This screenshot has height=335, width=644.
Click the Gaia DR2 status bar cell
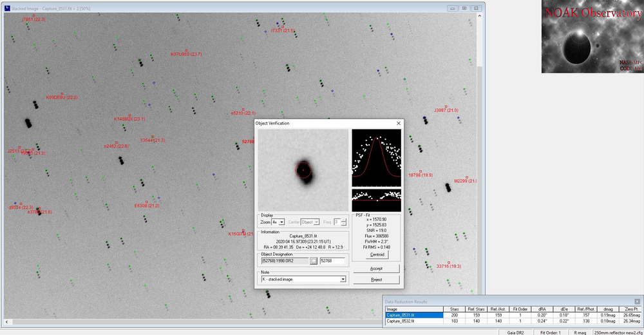tap(515, 331)
